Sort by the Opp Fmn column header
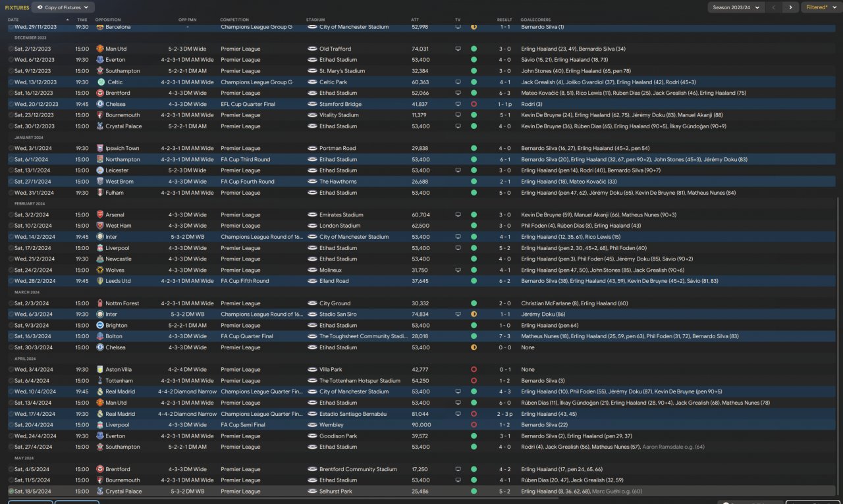 click(x=188, y=20)
